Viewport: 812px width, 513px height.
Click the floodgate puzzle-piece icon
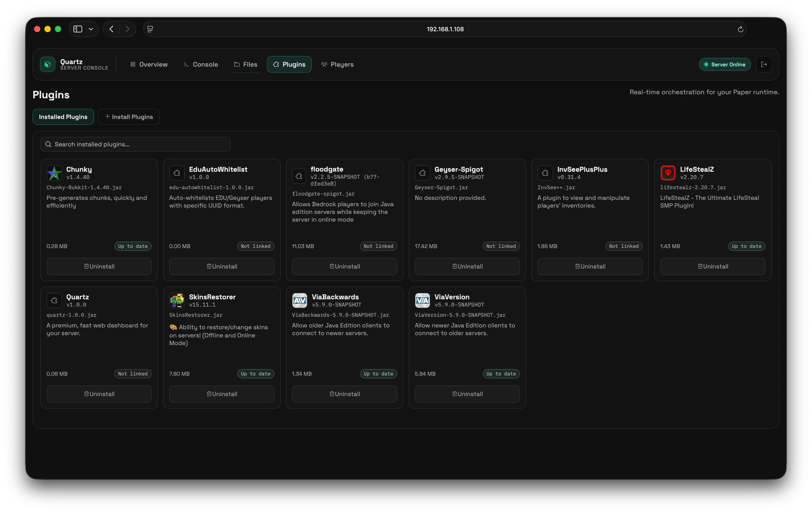tap(299, 176)
